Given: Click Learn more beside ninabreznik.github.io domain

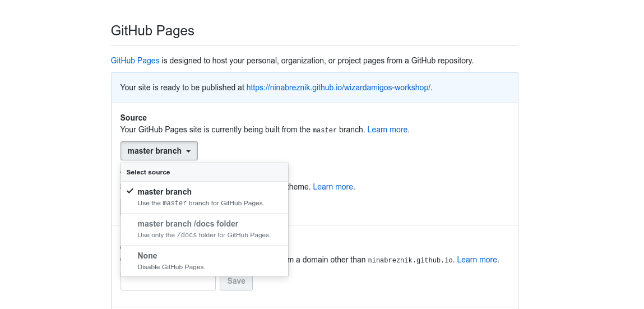Looking at the screenshot, I should click(x=477, y=260).
